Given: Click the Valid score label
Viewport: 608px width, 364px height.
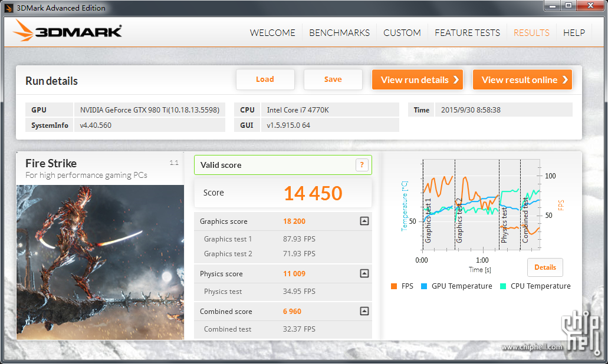Looking at the screenshot, I should coord(221,165).
